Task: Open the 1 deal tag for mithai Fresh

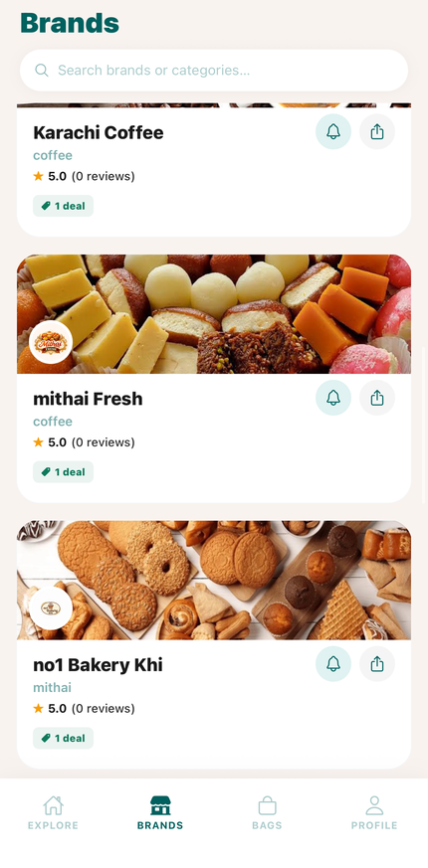Action: [x=63, y=471]
